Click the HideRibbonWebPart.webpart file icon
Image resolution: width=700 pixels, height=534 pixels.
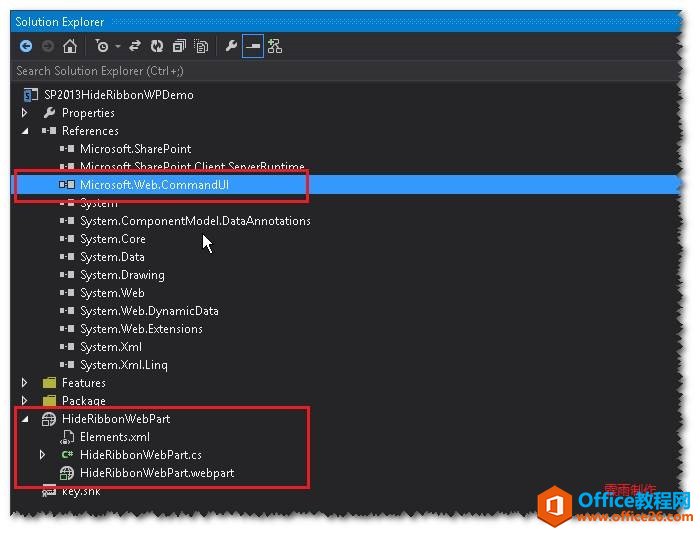tap(67, 473)
